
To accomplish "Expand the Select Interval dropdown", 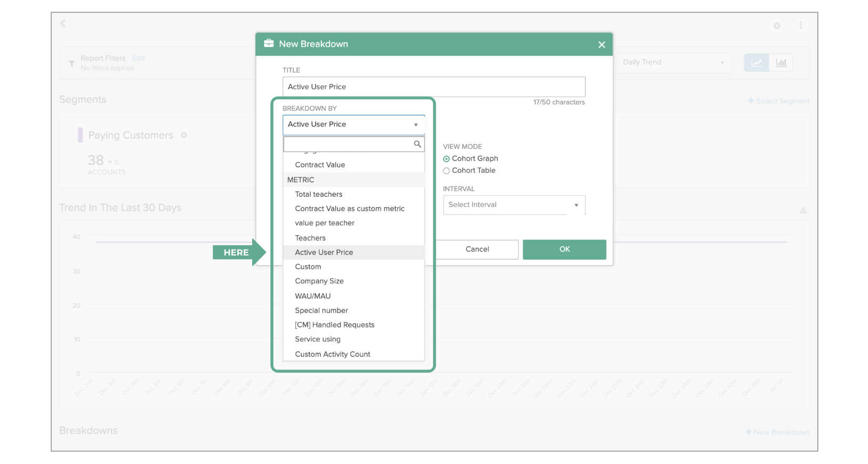I will [x=514, y=205].
